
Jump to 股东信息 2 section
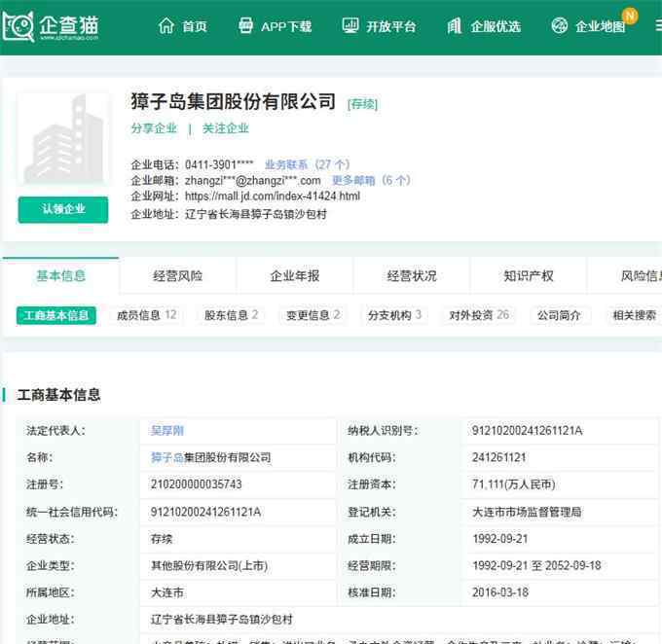[231, 315]
